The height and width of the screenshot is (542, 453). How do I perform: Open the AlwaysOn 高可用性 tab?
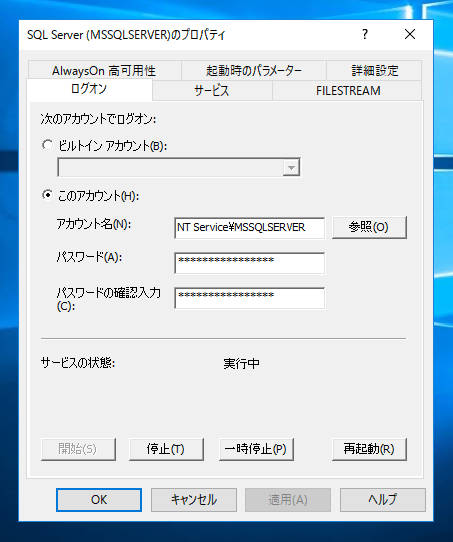pos(104,71)
